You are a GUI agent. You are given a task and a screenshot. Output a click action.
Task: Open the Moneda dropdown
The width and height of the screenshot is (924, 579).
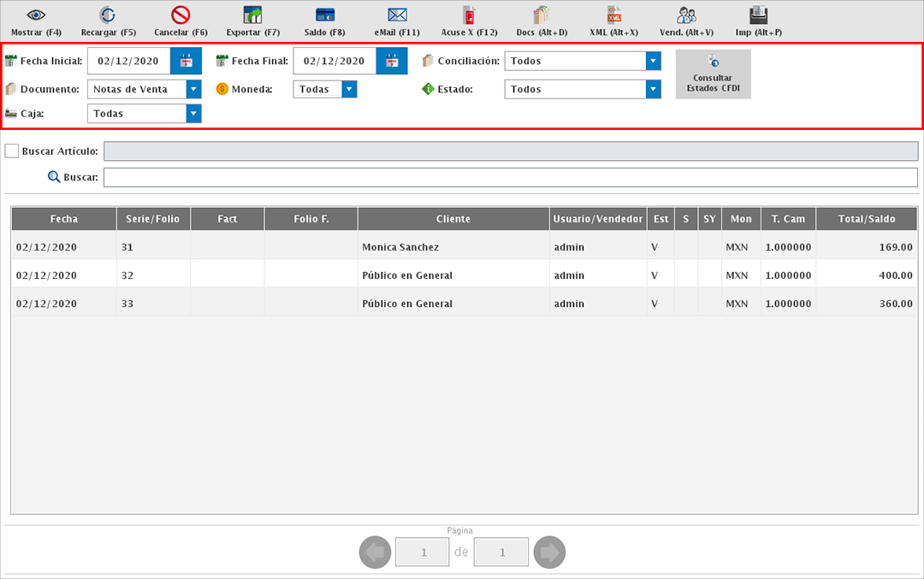(x=349, y=89)
